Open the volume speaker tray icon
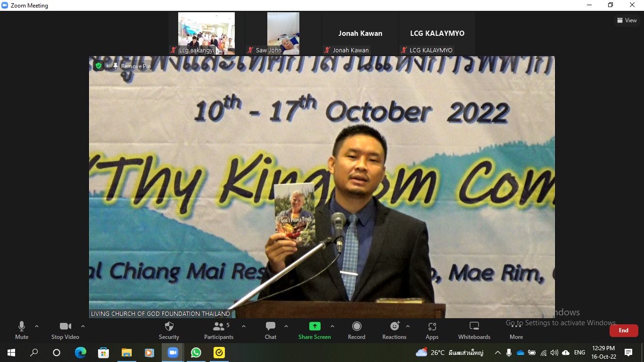The image size is (644, 362). (554, 353)
